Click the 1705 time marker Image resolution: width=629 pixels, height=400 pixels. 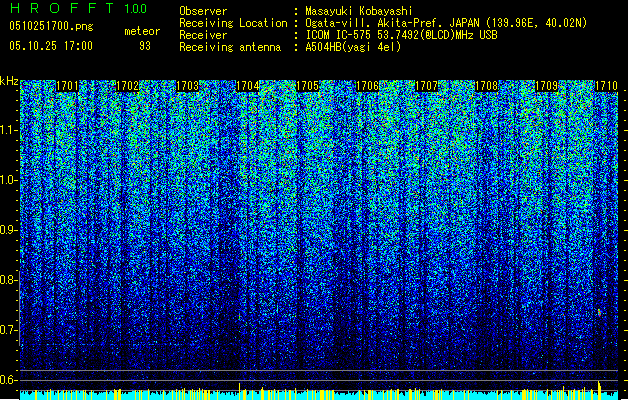pos(307,86)
